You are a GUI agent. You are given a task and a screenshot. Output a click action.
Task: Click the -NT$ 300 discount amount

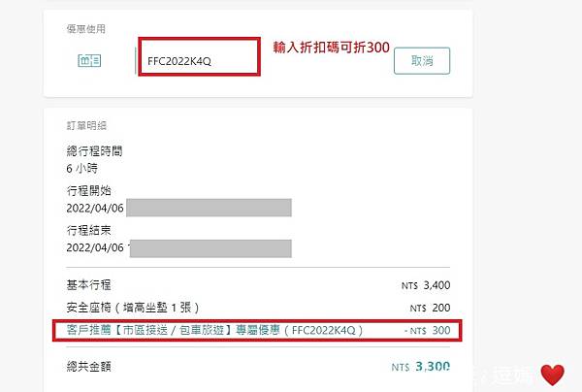click(x=427, y=330)
